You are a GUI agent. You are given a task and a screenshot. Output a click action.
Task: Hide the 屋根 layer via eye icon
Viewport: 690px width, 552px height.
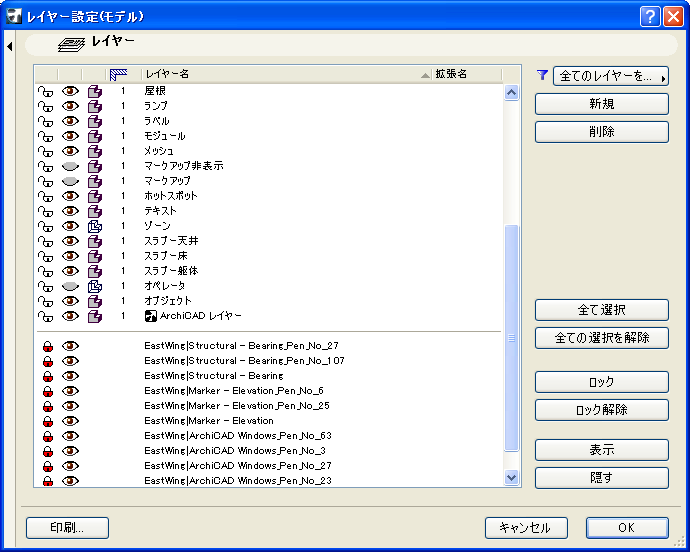tap(70, 91)
